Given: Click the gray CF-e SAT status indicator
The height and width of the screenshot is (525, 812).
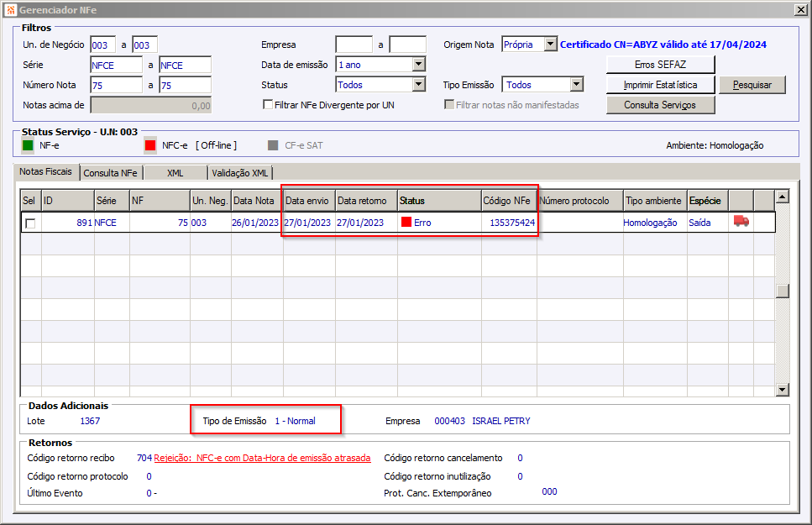Looking at the screenshot, I should [273, 145].
